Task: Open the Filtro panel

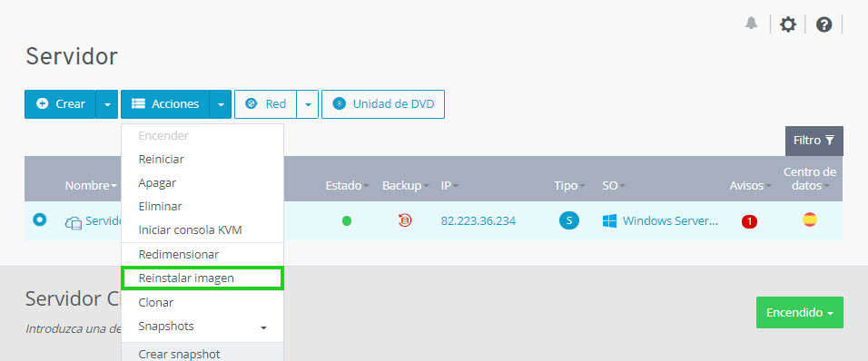Action: point(814,141)
